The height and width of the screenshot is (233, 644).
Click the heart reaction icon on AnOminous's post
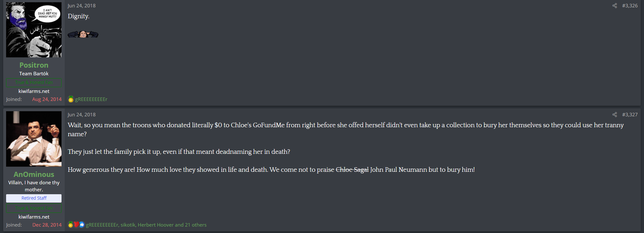coord(76,225)
